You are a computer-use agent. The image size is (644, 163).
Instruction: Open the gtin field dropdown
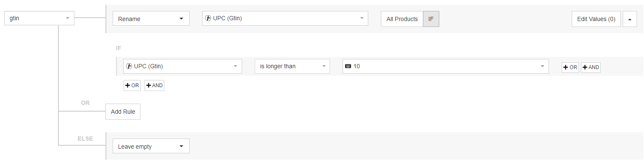tap(39, 18)
